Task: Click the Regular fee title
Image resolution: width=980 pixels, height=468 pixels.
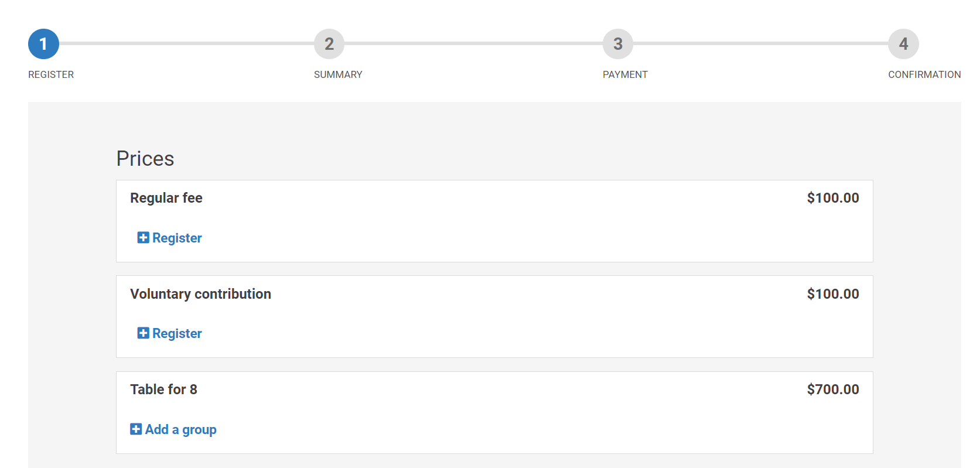Action: point(166,198)
